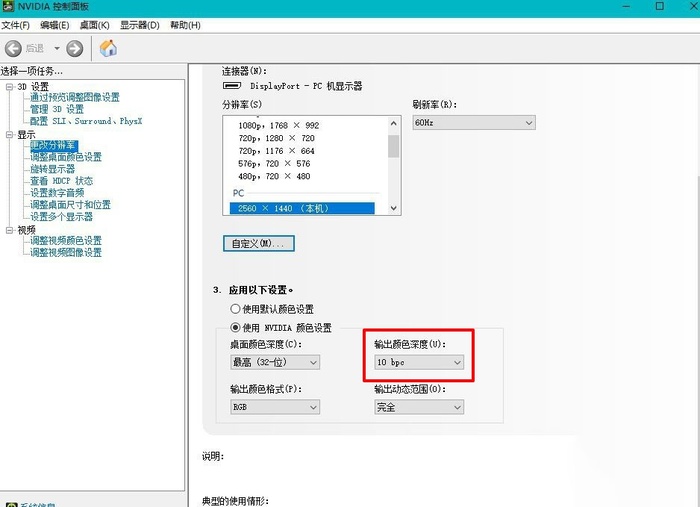The width and height of the screenshot is (700, 507).
Task: Go to the Home page icon
Action: coord(108,48)
